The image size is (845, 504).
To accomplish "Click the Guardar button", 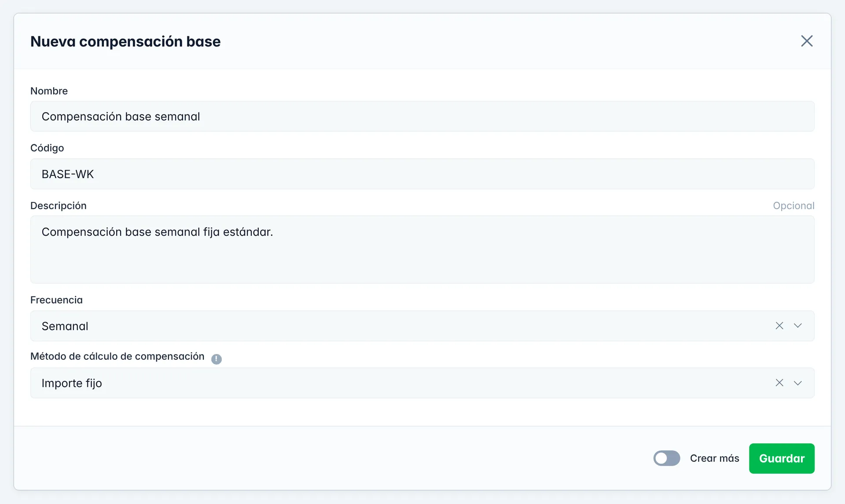I will click(782, 458).
